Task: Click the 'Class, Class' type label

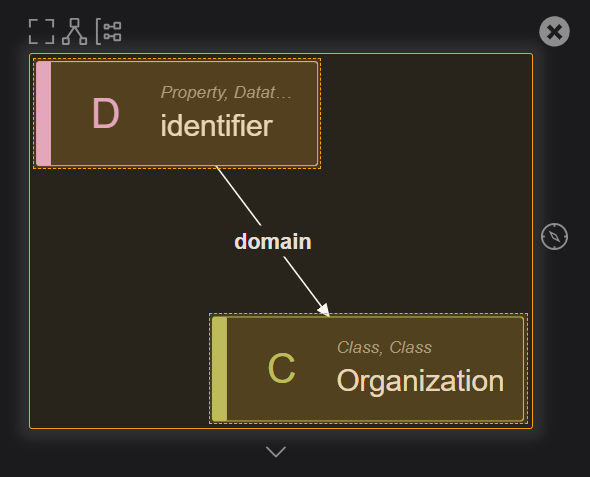Action: click(x=384, y=347)
